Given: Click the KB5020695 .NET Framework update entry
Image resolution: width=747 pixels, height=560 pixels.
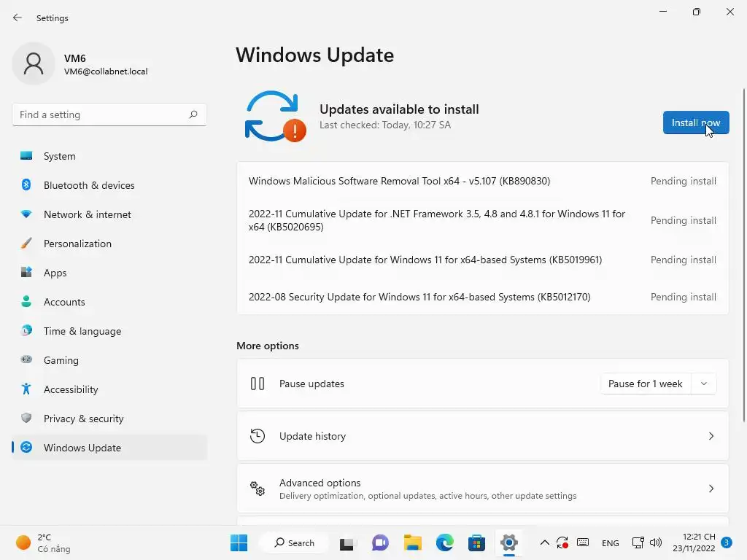Looking at the screenshot, I should [x=483, y=220].
